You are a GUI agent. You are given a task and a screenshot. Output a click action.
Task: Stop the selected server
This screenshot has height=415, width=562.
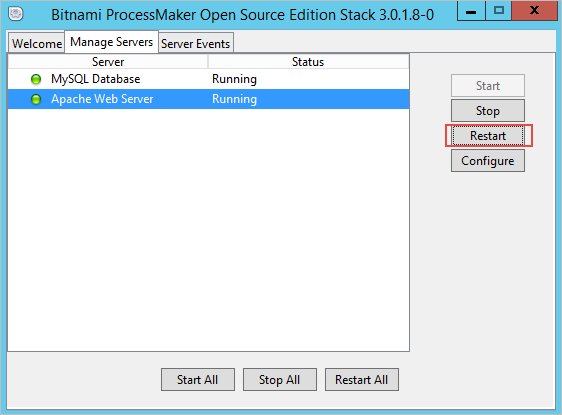[x=488, y=111]
